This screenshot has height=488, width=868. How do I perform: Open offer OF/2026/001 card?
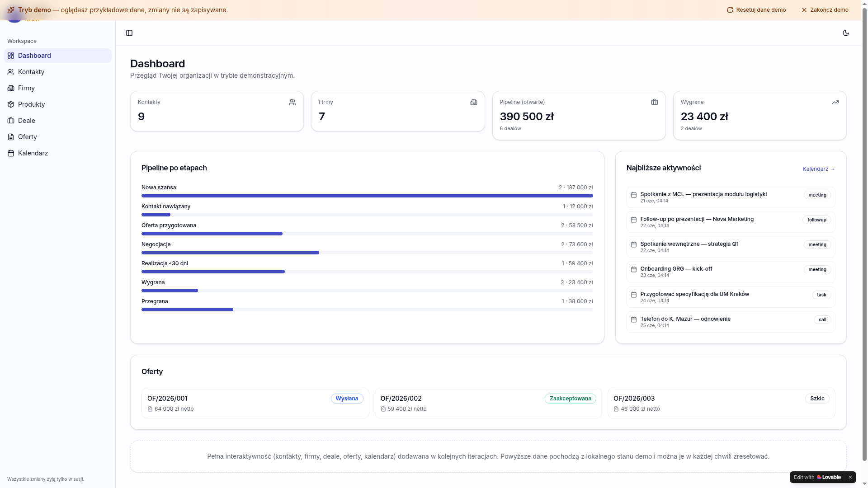tap(255, 403)
